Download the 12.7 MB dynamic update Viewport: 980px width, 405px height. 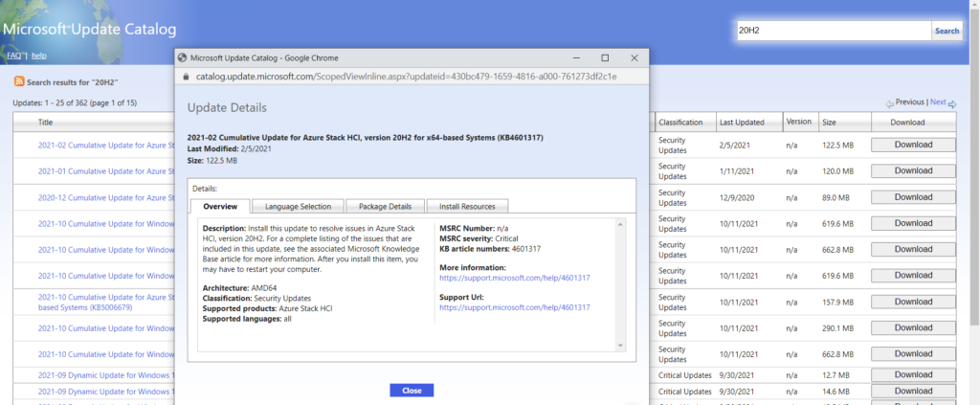coord(913,375)
